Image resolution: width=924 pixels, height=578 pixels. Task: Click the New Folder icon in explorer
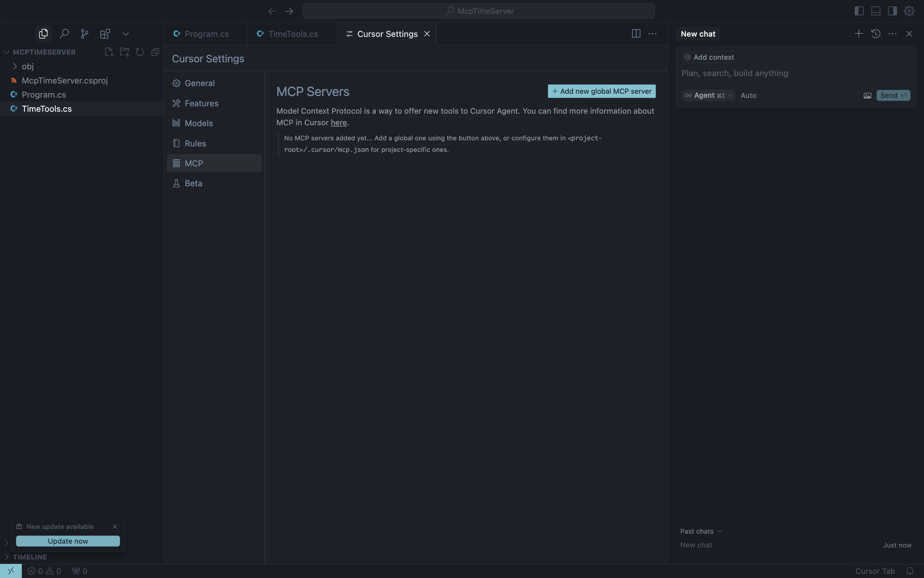click(124, 52)
